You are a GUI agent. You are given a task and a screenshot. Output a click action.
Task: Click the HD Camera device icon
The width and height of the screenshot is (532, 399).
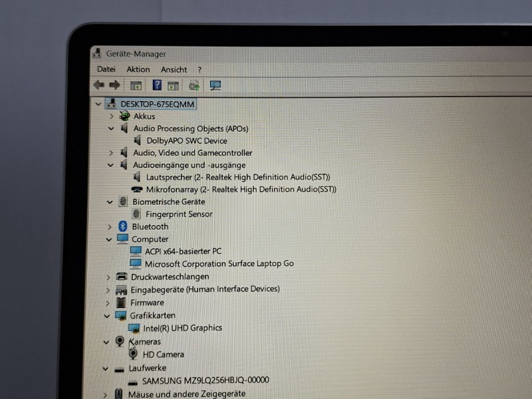(133, 354)
